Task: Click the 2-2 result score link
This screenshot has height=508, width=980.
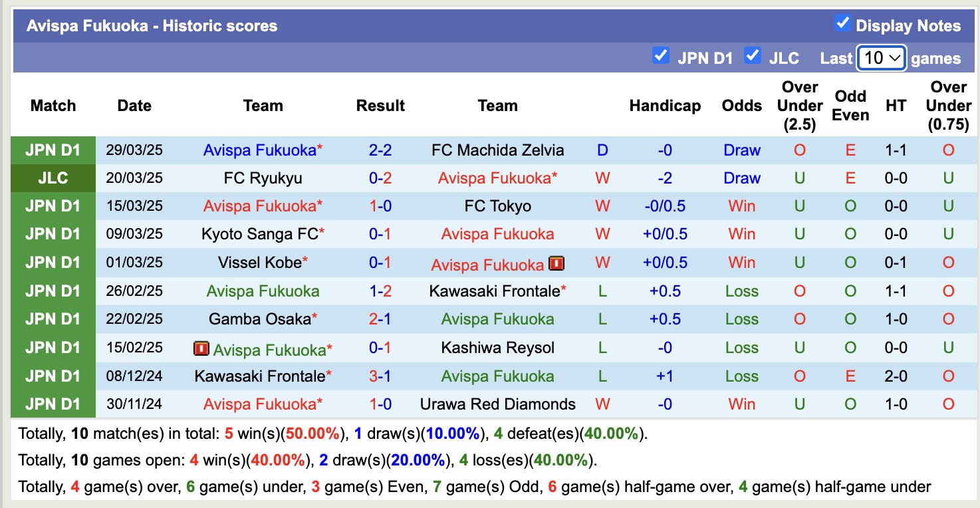Action: coord(380,150)
